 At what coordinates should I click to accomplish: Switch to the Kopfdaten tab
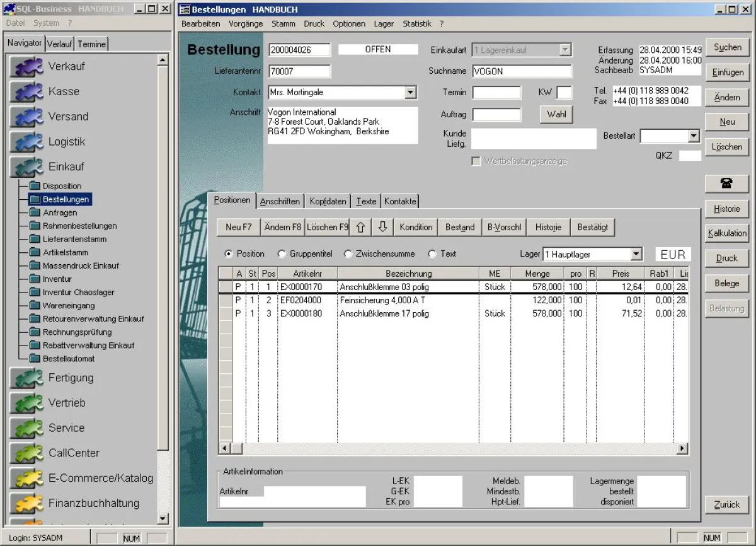327,200
